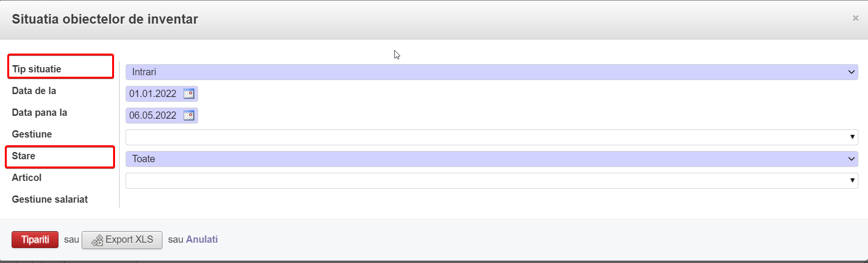868x263 pixels.
Task: Click inside the Articol input field
Action: tap(483, 180)
